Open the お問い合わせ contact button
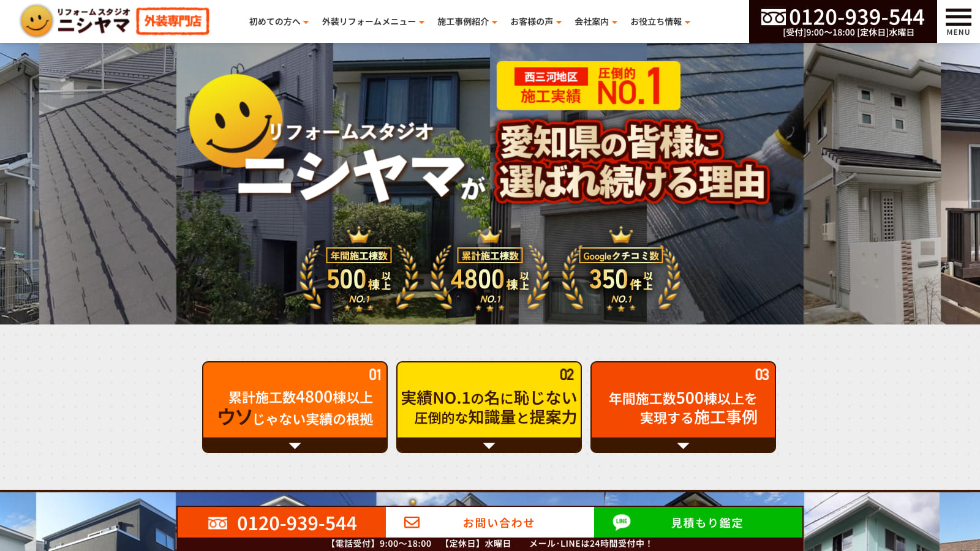980x551 pixels. [x=490, y=523]
